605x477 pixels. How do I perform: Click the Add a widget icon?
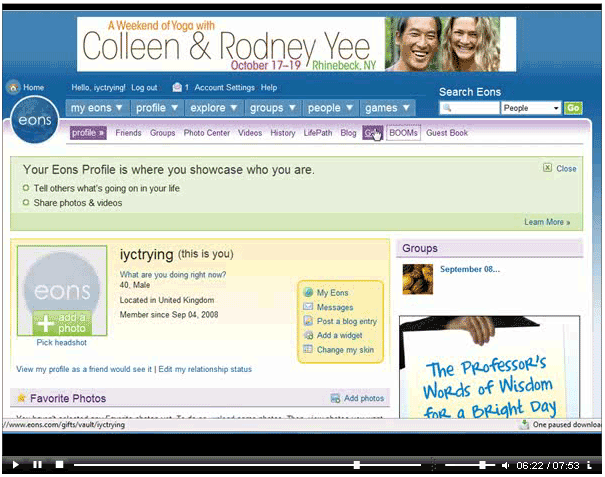pyautogui.click(x=308, y=335)
